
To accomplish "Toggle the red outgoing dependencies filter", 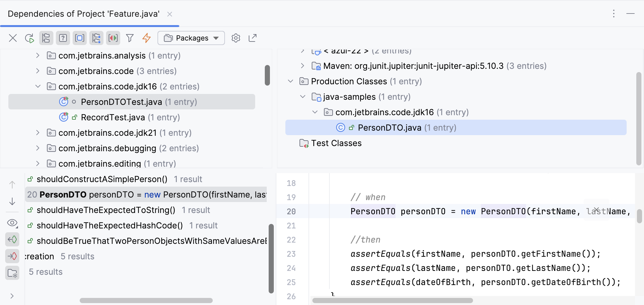I will (x=12, y=256).
